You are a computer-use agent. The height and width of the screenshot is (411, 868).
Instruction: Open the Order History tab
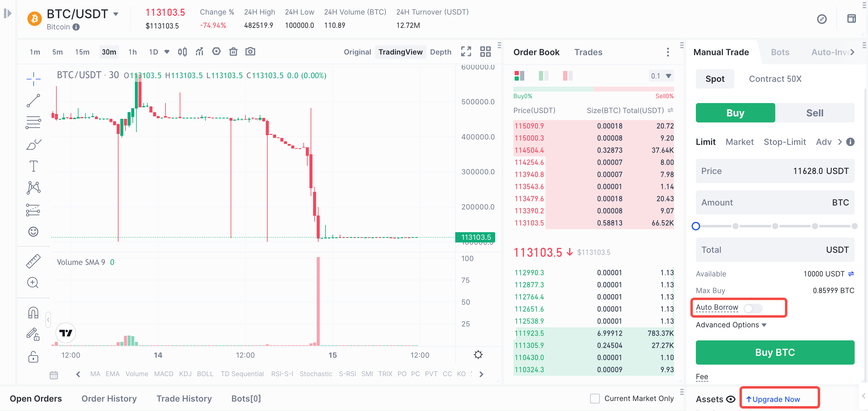109,399
